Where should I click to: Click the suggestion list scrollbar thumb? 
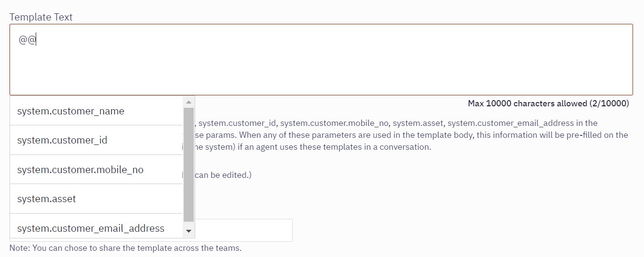point(188,165)
